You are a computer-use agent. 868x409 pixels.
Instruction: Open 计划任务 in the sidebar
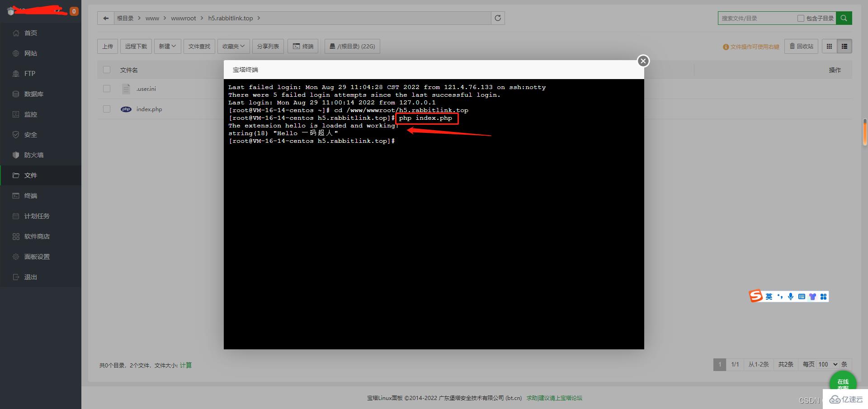pyautogui.click(x=41, y=216)
